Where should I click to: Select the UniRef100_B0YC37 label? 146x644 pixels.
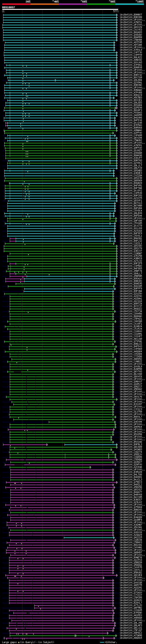(x=131, y=306)
